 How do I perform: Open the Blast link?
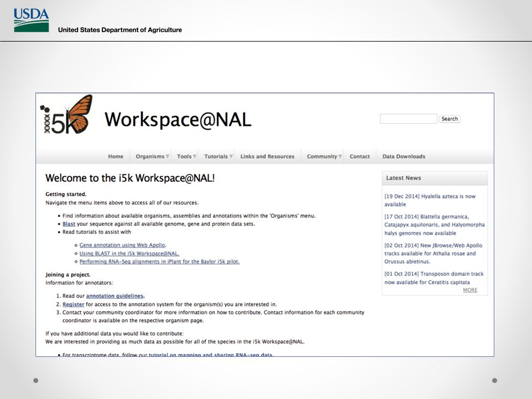(69, 224)
